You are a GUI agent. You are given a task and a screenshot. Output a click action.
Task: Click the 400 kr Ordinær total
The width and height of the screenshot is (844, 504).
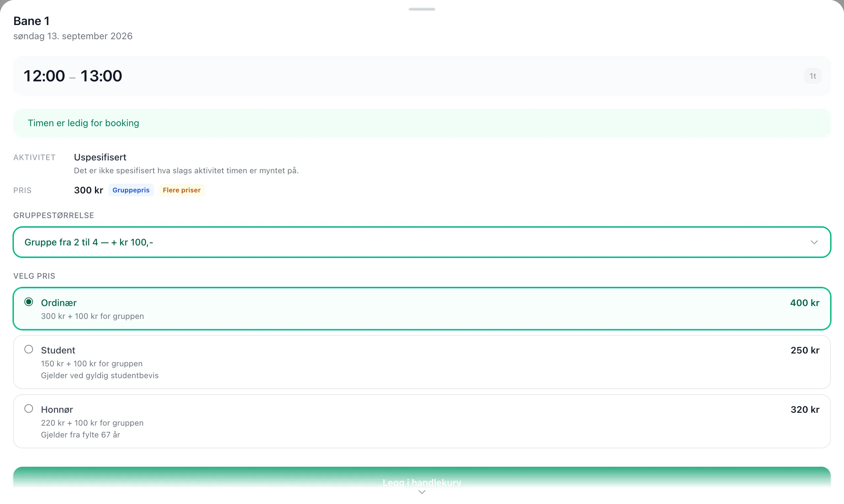[804, 303]
